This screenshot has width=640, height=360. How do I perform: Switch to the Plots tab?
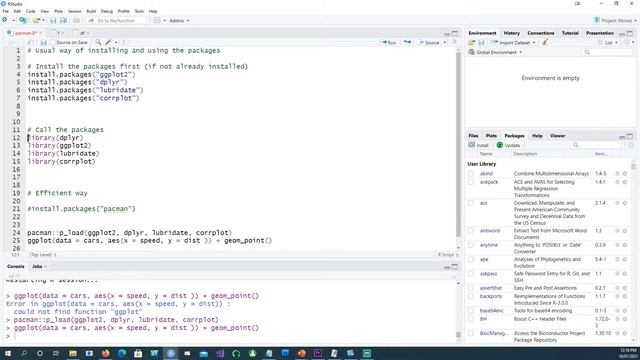point(491,136)
